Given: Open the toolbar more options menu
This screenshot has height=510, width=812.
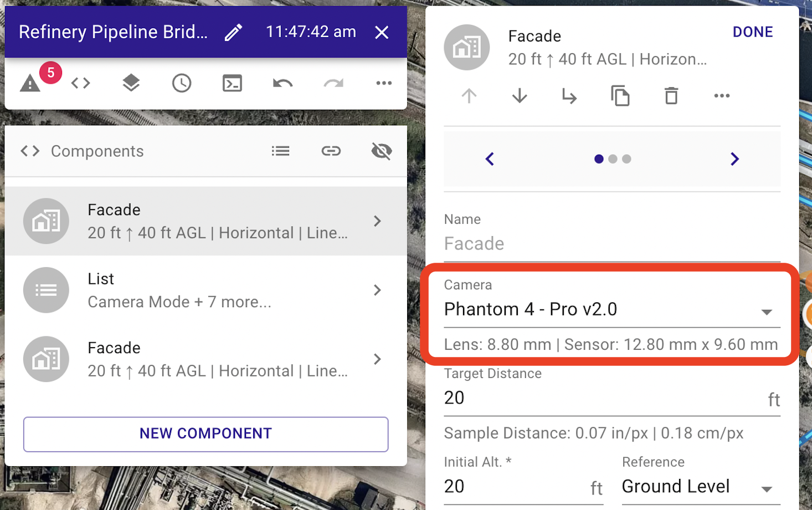Looking at the screenshot, I should (384, 83).
